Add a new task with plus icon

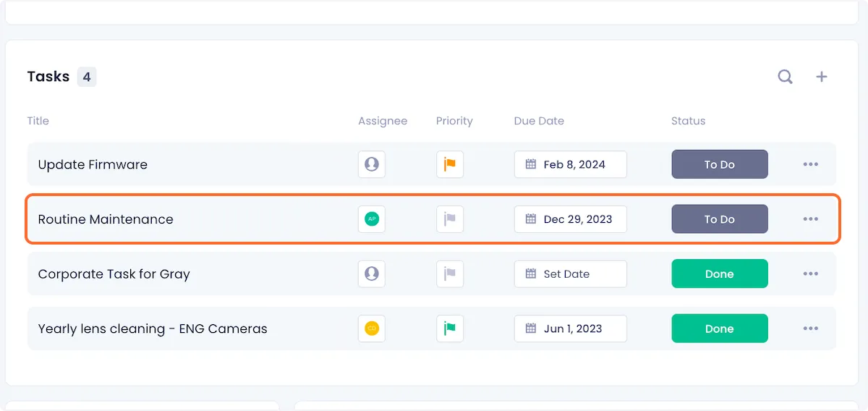pos(822,77)
